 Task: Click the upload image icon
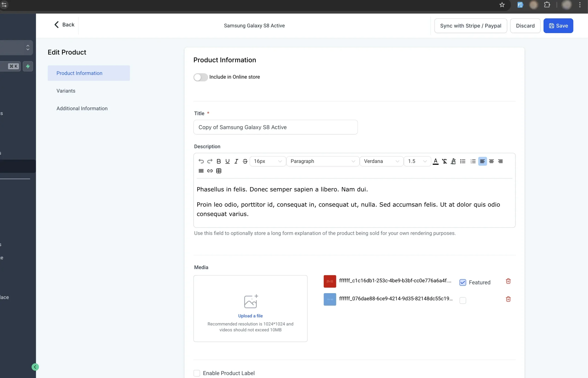pos(251,301)
